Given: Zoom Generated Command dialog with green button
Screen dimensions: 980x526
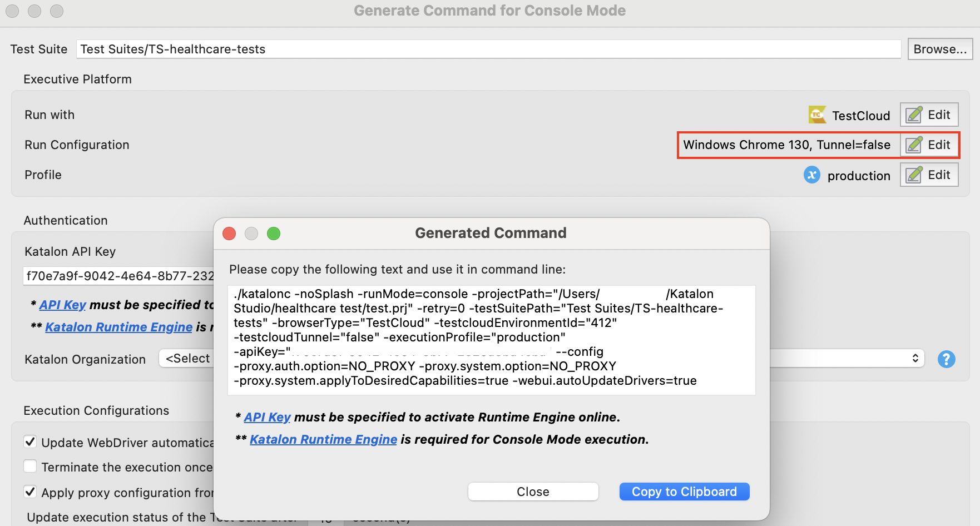Looking at the screenshot, I should (274, 234).
